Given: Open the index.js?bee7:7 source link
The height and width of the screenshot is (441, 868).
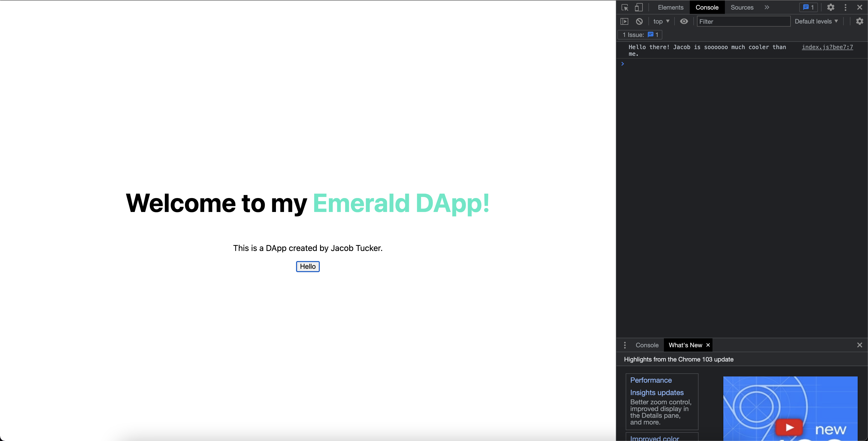Looking at the screenshot, I should 827,47.
